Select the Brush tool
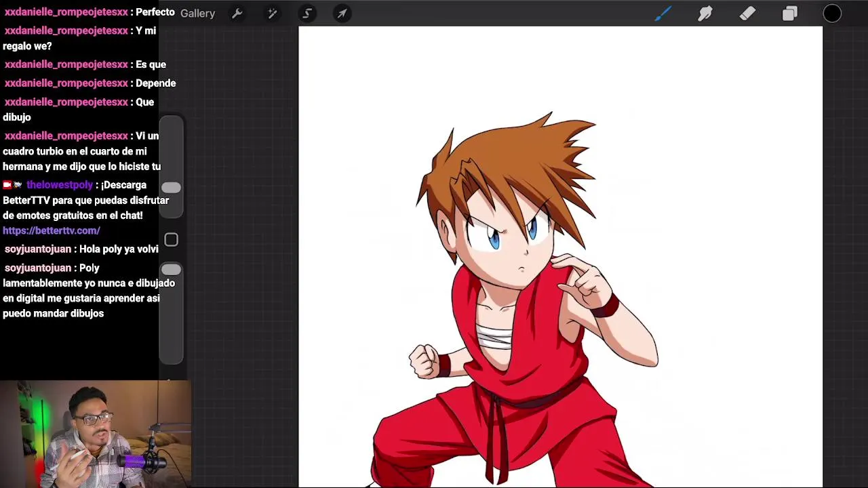The height and width of the screenshot is (488, 868). tap(663, 14)
